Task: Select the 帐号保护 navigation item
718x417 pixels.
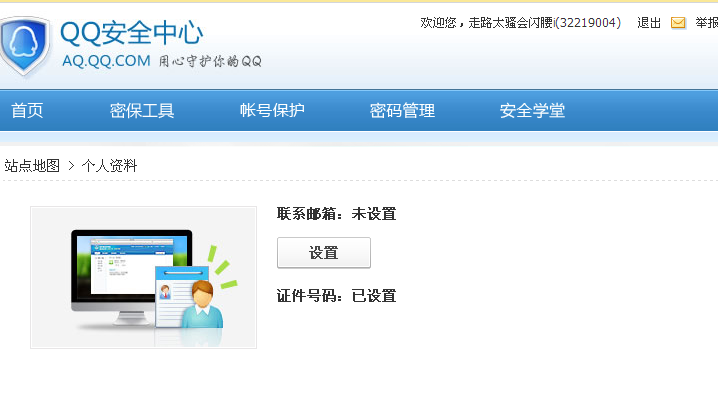Action: (272, 110)
